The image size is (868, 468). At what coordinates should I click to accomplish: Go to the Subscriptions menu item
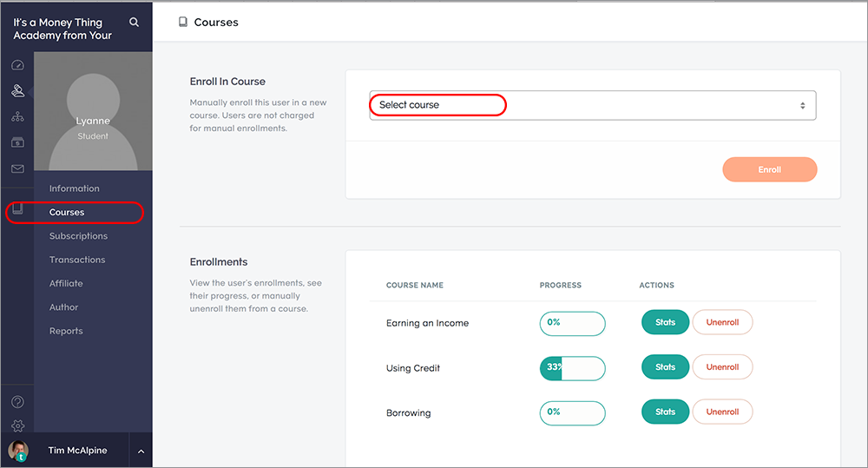point(79,236)
